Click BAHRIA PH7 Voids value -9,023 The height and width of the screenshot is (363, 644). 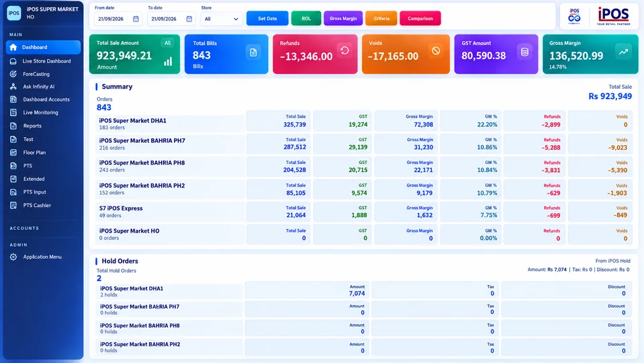617,147
